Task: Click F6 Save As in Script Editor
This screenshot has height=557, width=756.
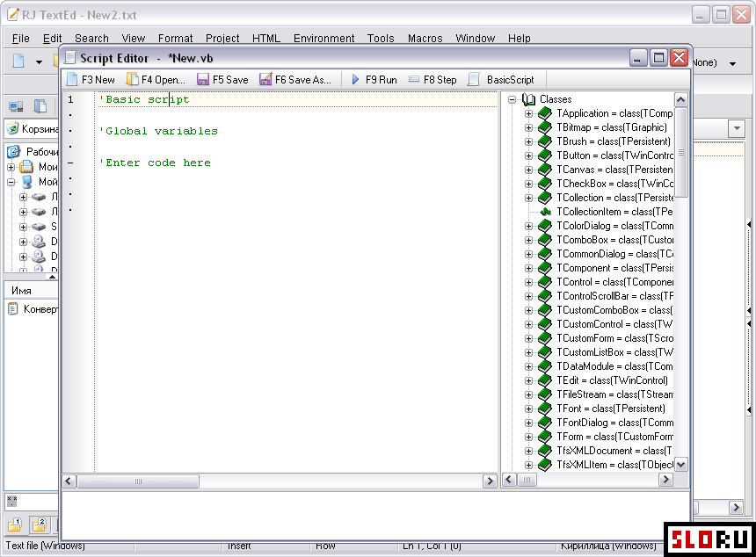Action: pyautogui.click(x=295, y=79)
